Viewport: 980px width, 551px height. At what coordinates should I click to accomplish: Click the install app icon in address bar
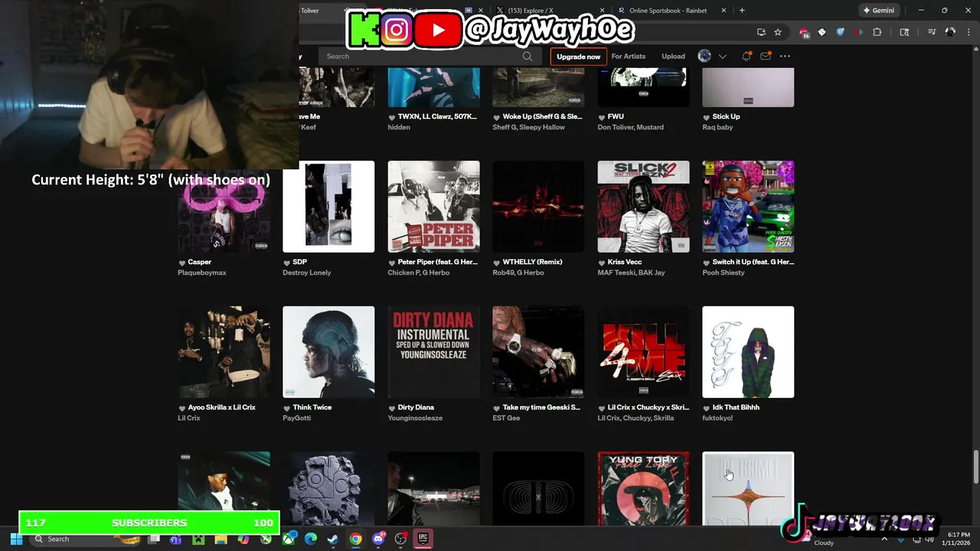pyautogui.click(x=761, y=32)
